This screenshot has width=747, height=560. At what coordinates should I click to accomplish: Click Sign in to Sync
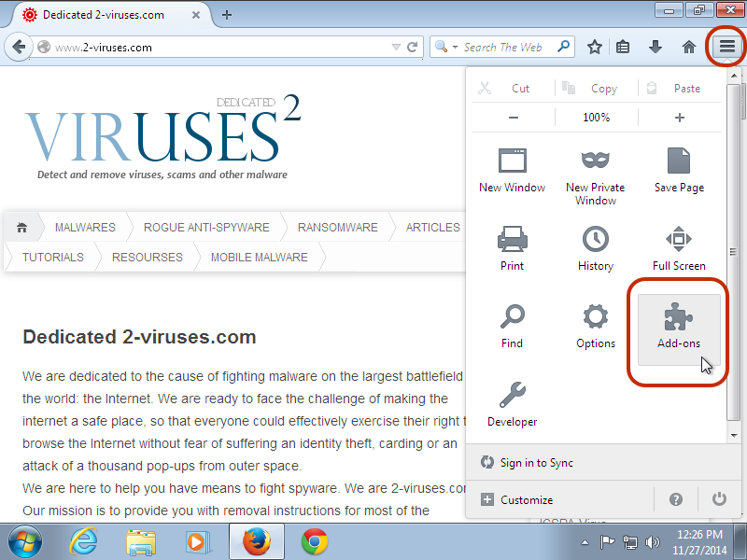528,462
